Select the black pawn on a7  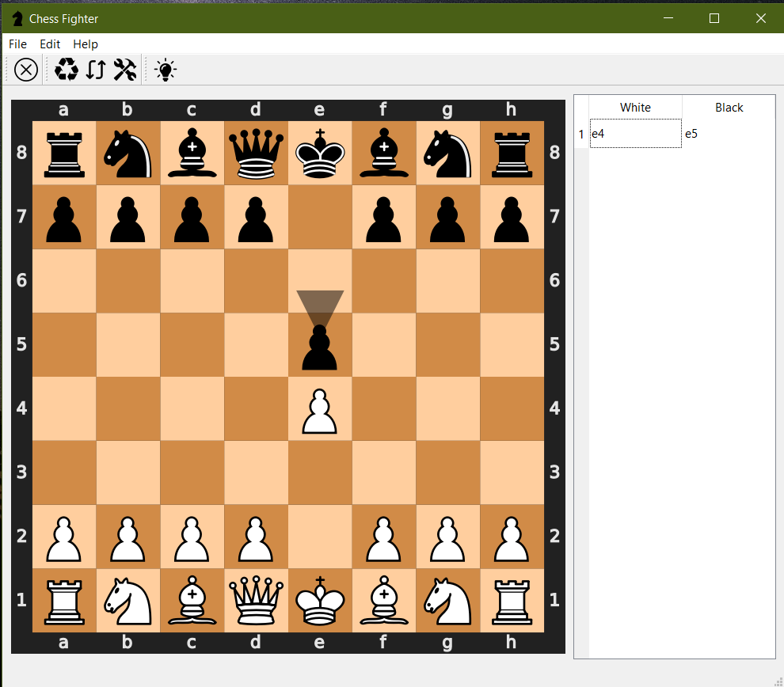click(64, 219)
